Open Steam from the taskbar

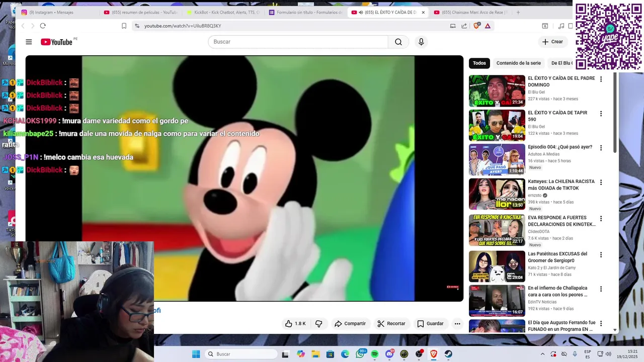448,354
